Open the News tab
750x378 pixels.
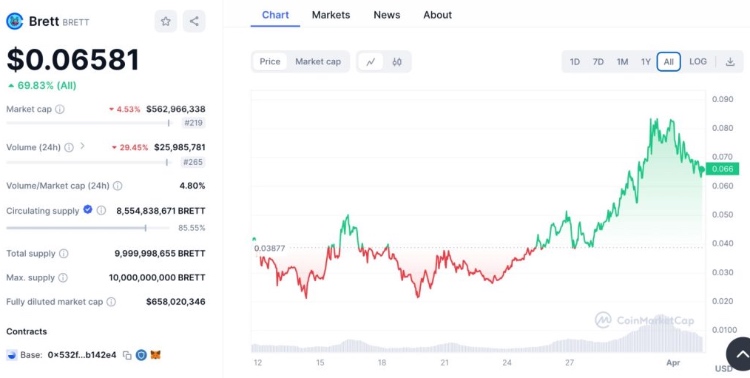386,15
